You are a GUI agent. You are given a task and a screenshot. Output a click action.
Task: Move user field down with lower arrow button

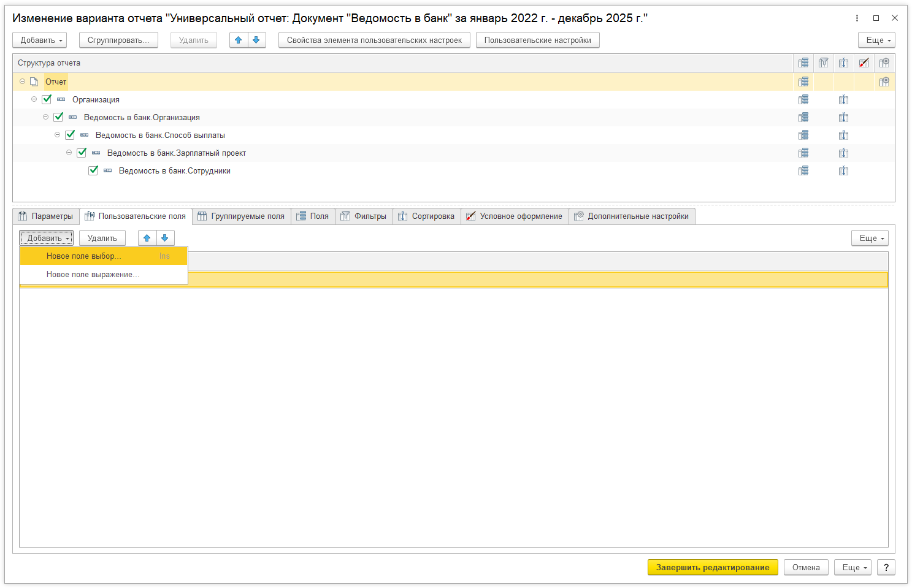(165, 238)
